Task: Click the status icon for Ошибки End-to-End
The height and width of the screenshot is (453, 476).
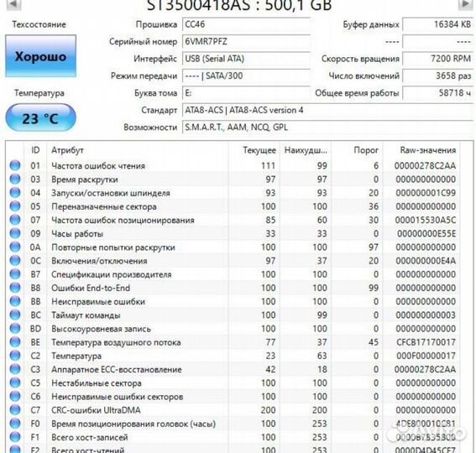Action: [15, 288]
